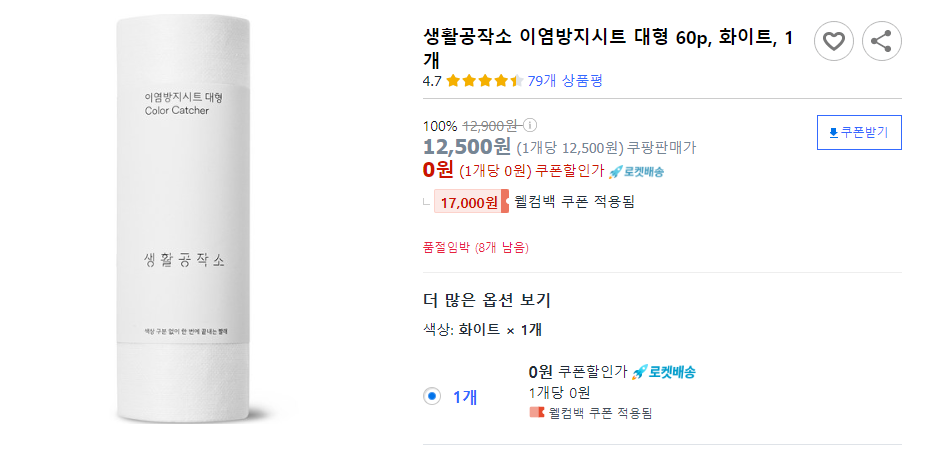Click the 4.7 rating score
Viewport: 937px width, 450px height.
pyautogui.click(x=432, y=81)
